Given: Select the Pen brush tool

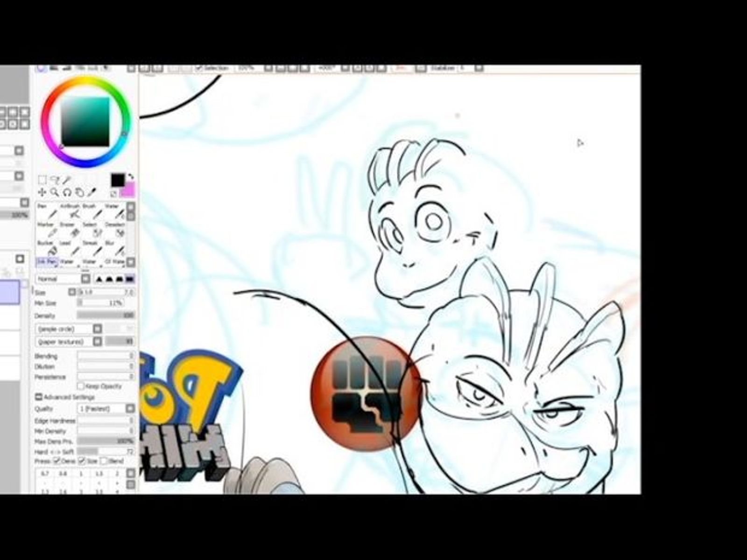Looking at the screenshot, I should pyautogui.click(x=47, y=212).
